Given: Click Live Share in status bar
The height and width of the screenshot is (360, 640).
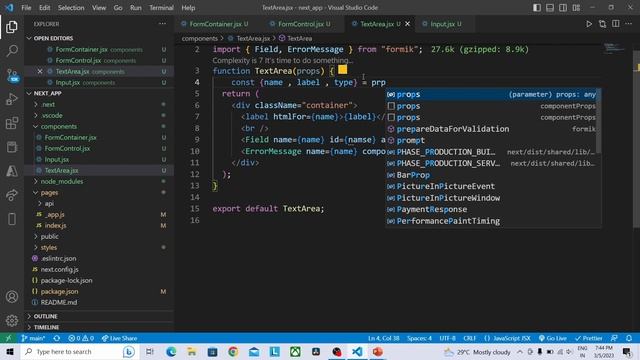Looking at the screenshot, I should coord(120,338).
